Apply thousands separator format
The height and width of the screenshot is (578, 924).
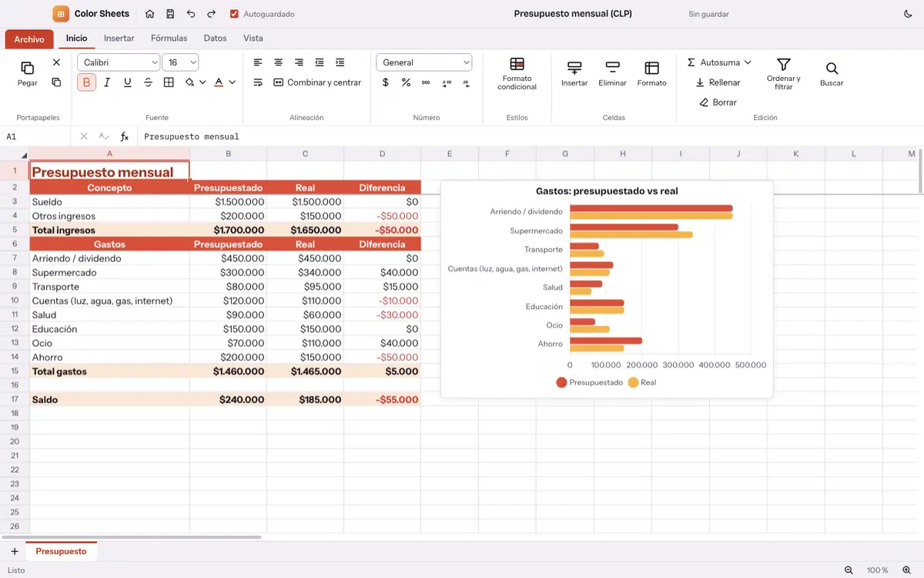click(426, 82)
